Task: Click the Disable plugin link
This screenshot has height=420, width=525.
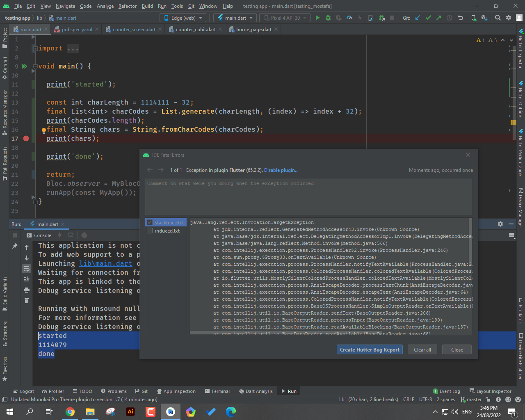Action: coord(281,170)
